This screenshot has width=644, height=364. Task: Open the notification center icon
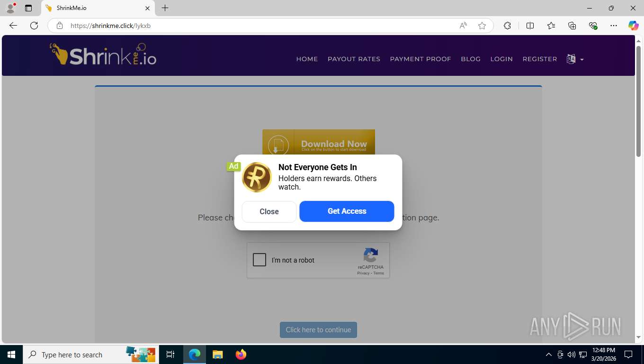pyautogui.click(x=628, y=355)
